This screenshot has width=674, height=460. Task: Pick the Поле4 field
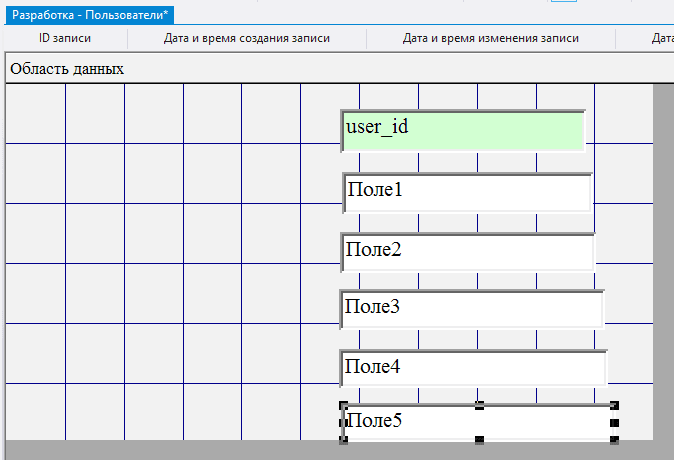(x=473, y=368)
